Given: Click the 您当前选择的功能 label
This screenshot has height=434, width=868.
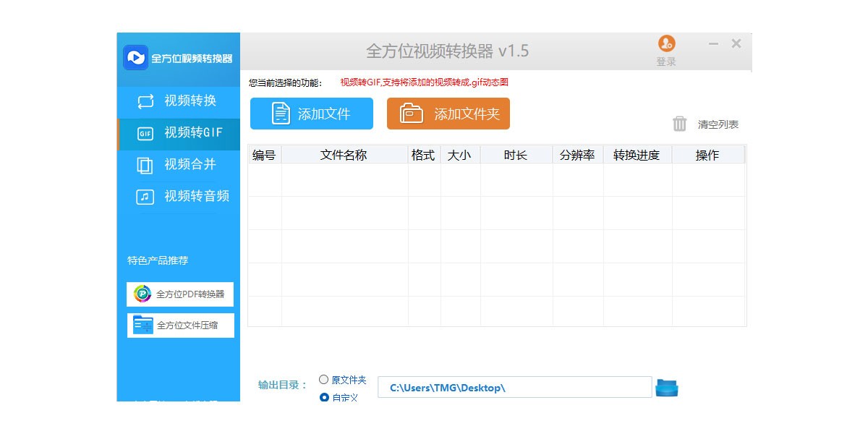Looking at the screenshot, I should click(286, 82).
